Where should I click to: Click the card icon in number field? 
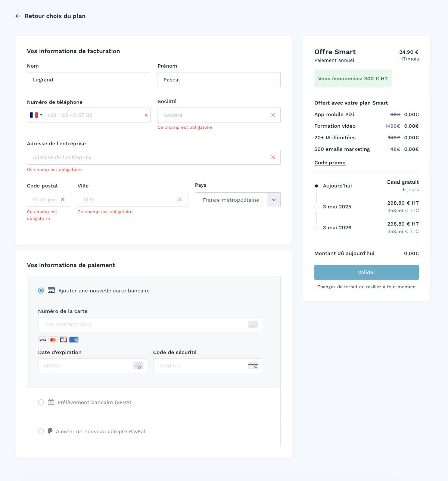click(253, 325)
